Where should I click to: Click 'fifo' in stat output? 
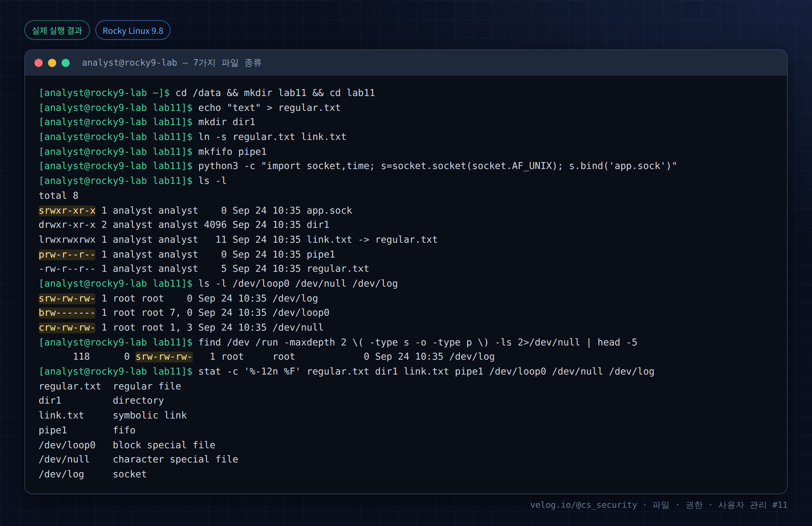click(x=124, y=430)
